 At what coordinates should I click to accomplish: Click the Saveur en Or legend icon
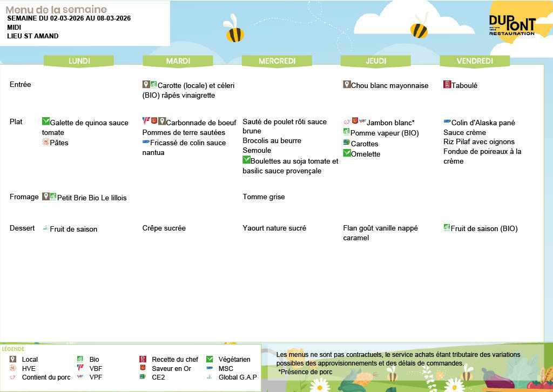(x=143, y=368)
